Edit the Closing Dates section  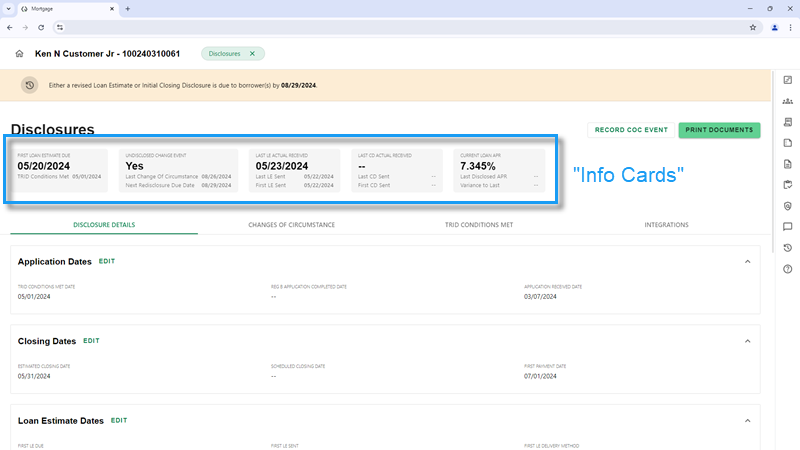coord(91,341)
